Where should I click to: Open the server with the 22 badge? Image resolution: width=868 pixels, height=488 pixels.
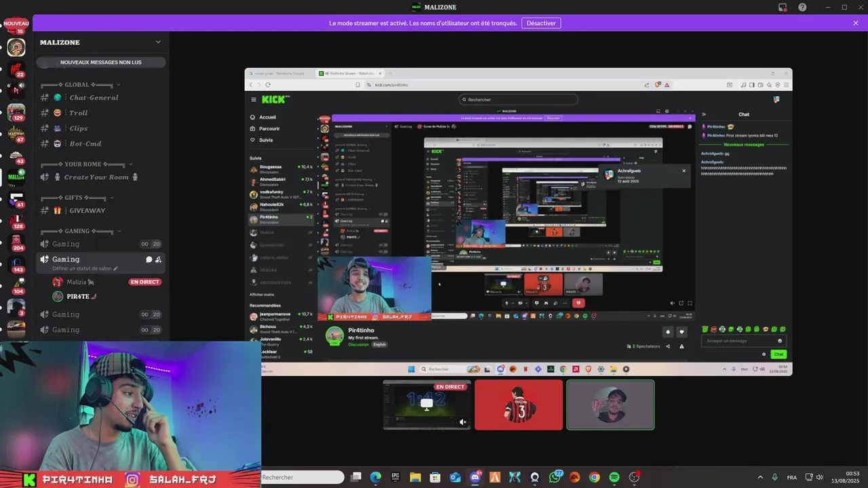(16, 70)
